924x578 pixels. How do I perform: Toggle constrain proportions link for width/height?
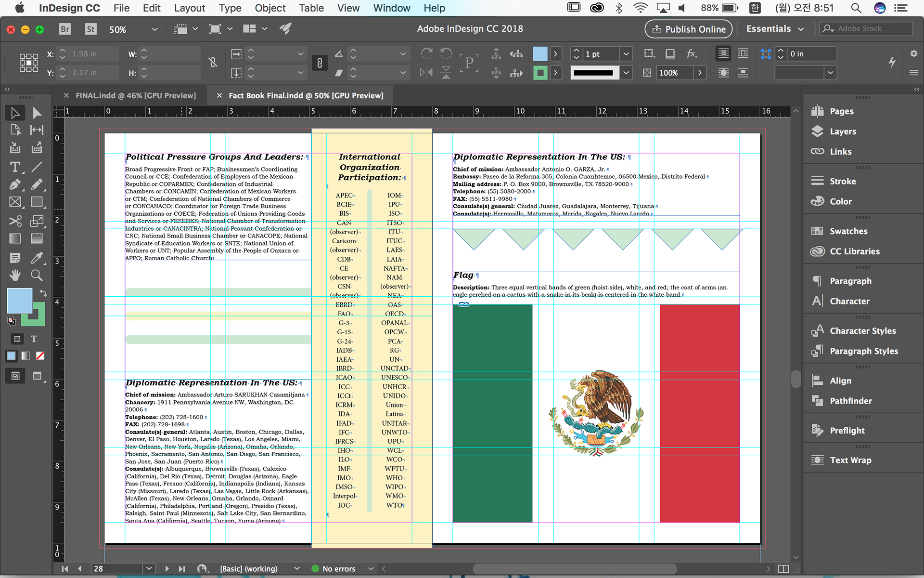pos(213,63)
